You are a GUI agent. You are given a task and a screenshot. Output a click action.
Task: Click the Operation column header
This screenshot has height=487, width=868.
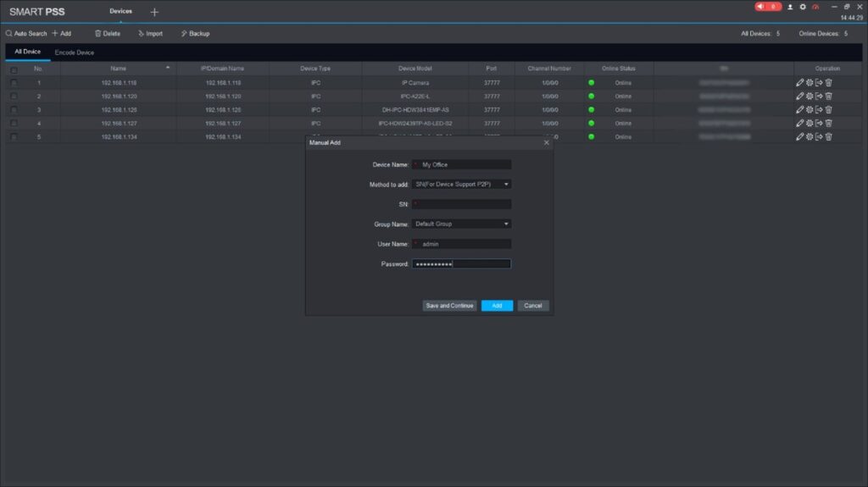[x=827, y=69]
